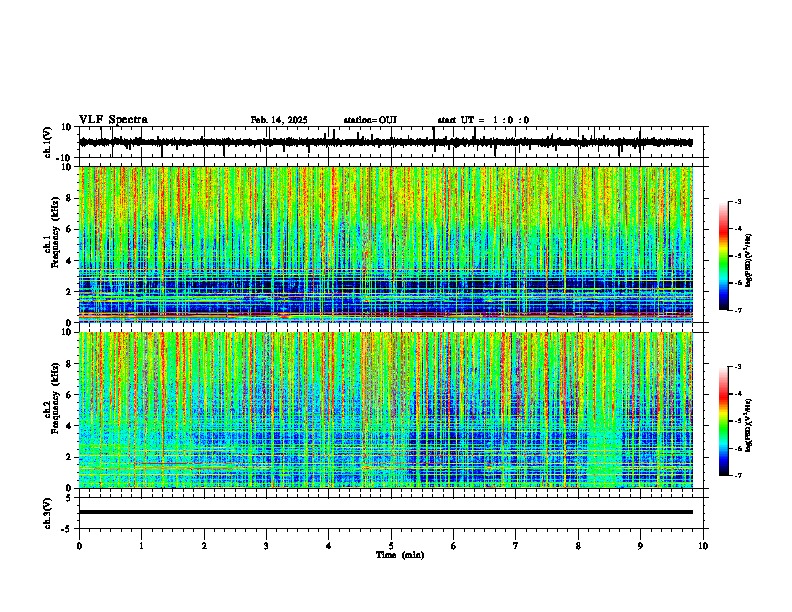Click time axis tick label "9"
Image resolution: width=792 pixels, height=612 pixels.
pyautogui.click(x=640, y=546)
